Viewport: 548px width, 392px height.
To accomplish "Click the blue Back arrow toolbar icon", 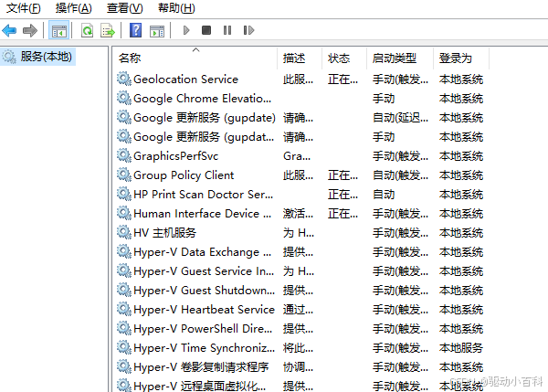I will [9, 30].
